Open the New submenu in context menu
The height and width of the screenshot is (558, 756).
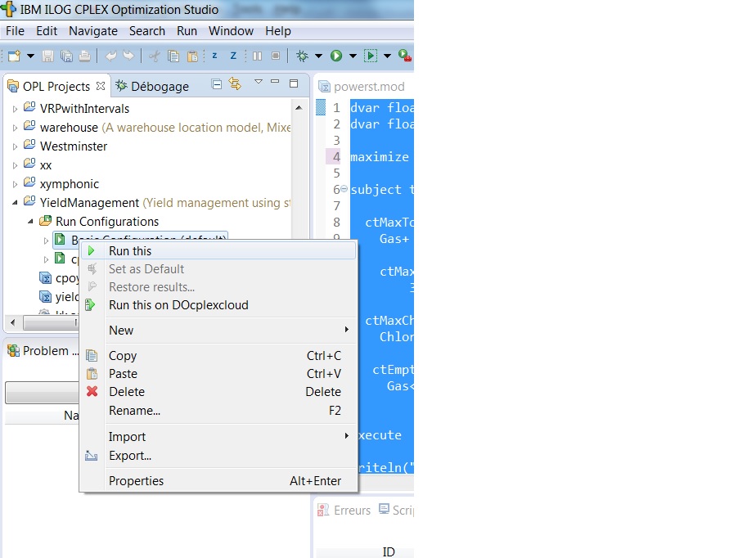point(218,331)
